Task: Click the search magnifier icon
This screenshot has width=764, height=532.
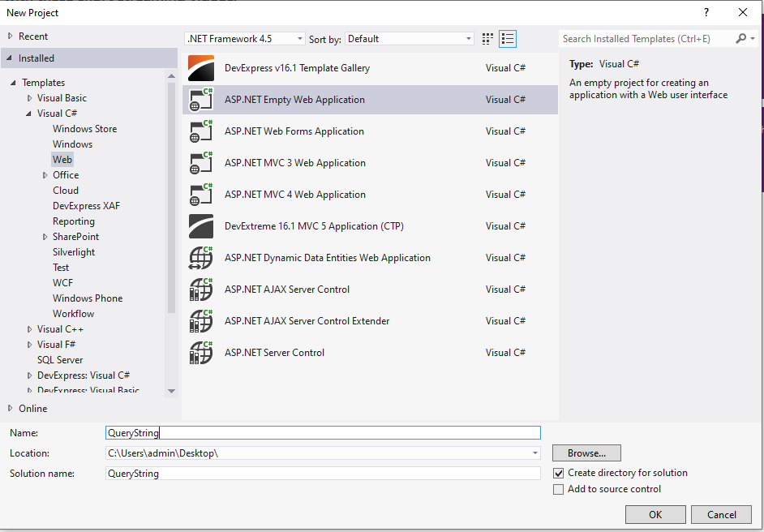Action: [x=740, y=38]
